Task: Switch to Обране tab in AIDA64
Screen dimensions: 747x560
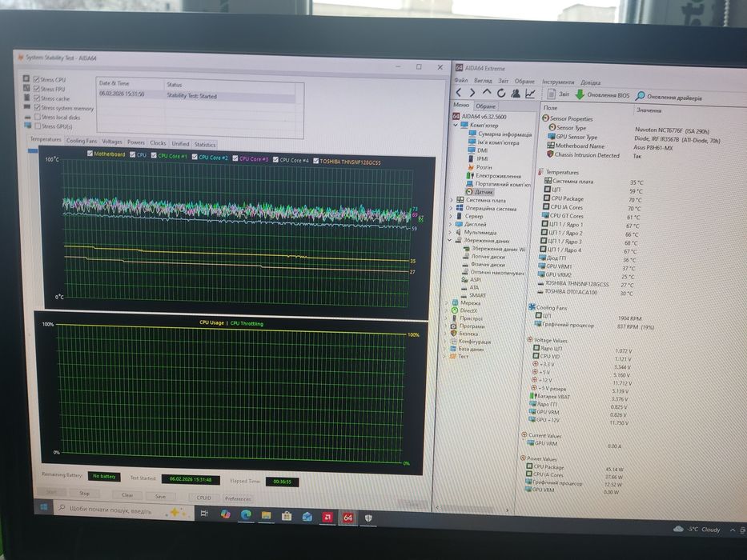Action: [485, 106]
